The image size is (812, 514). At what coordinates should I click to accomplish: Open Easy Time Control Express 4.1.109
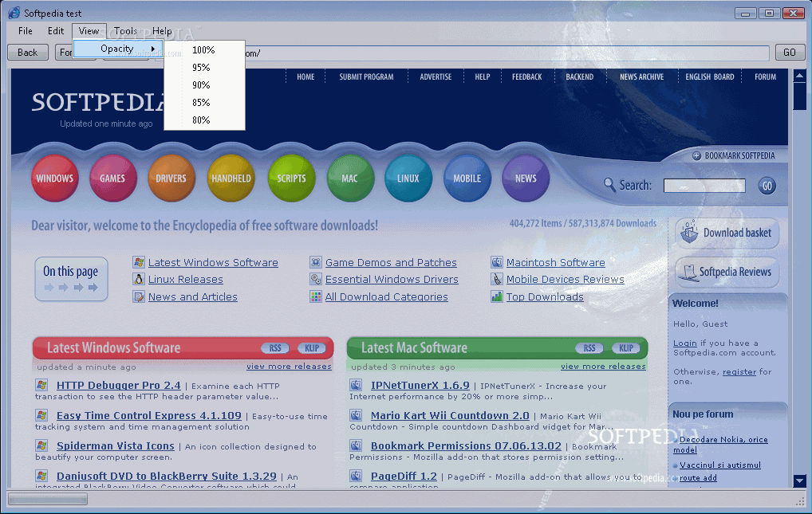[148, 415]
